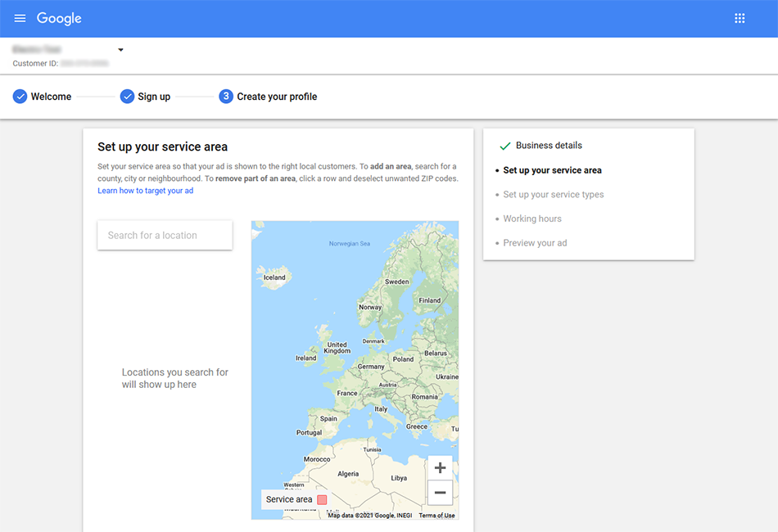The width and height of the screenshot is (778, 532).
Task: Open Business details in the sidebar
Action: pos(549,145)
